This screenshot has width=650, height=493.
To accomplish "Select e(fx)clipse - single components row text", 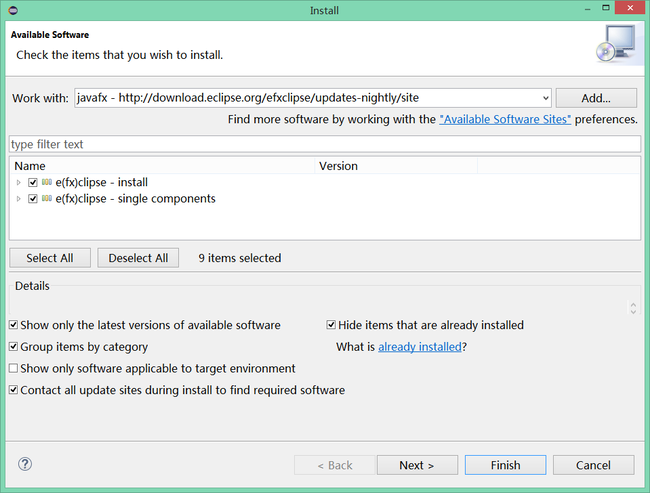I will click(x=136, y=199).
